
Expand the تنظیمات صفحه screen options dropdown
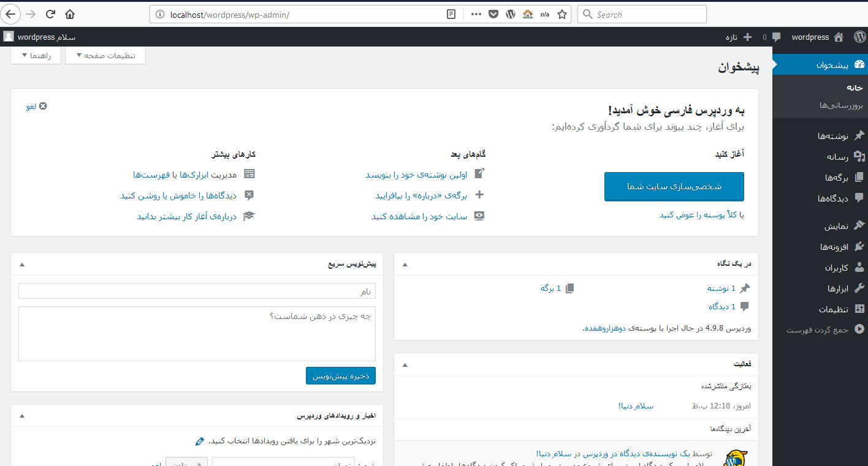pyautogui.click(x=105, y=56)
